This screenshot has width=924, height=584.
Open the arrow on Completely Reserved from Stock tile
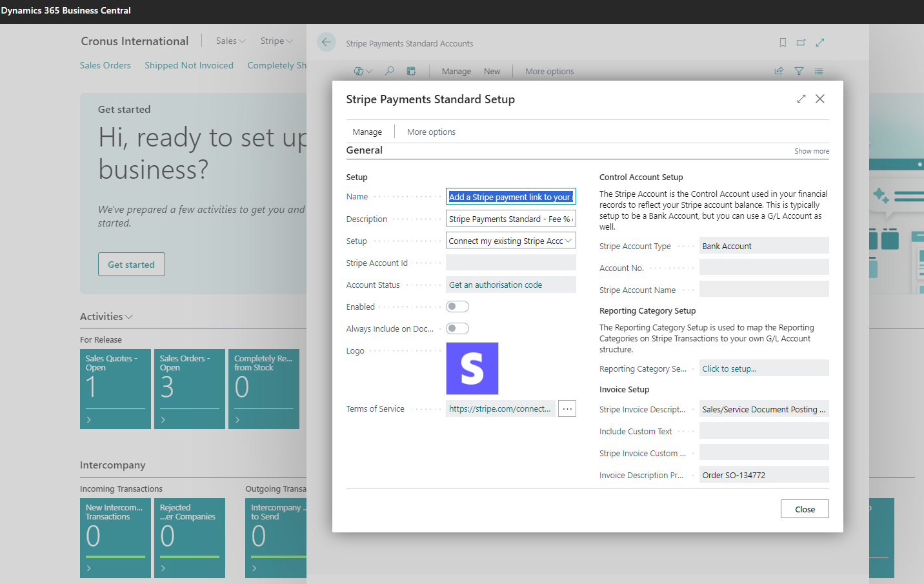[237, 419]
